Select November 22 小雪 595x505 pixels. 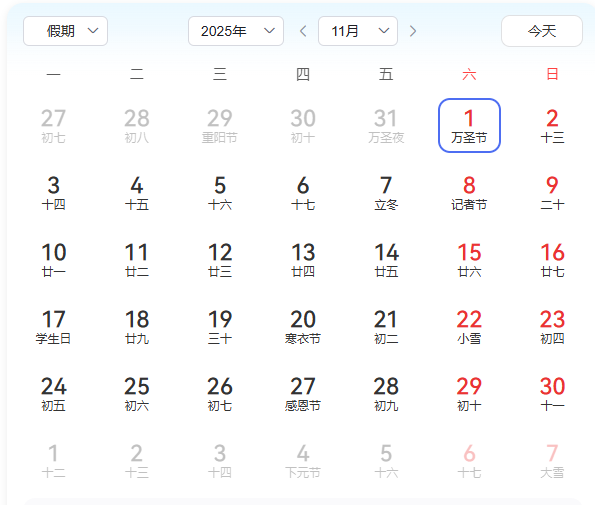469,327
